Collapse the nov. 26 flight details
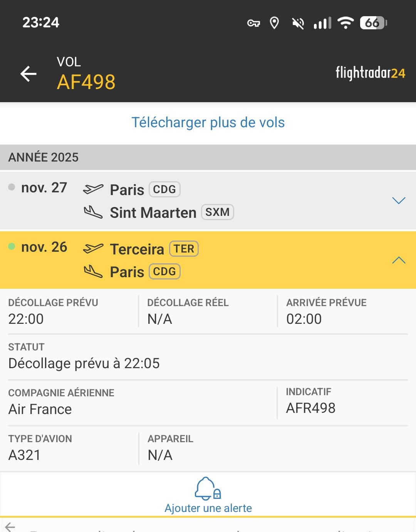 point(399,260)
